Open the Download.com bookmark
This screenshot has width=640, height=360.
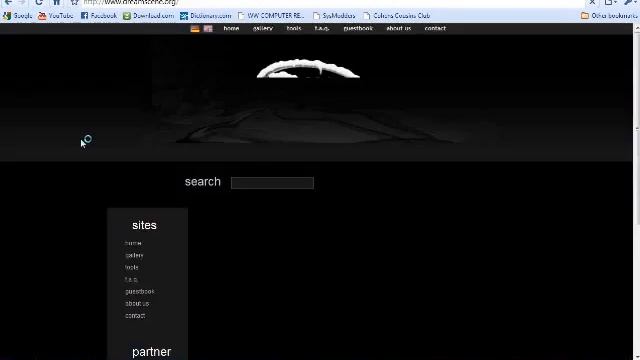(149, 16)
